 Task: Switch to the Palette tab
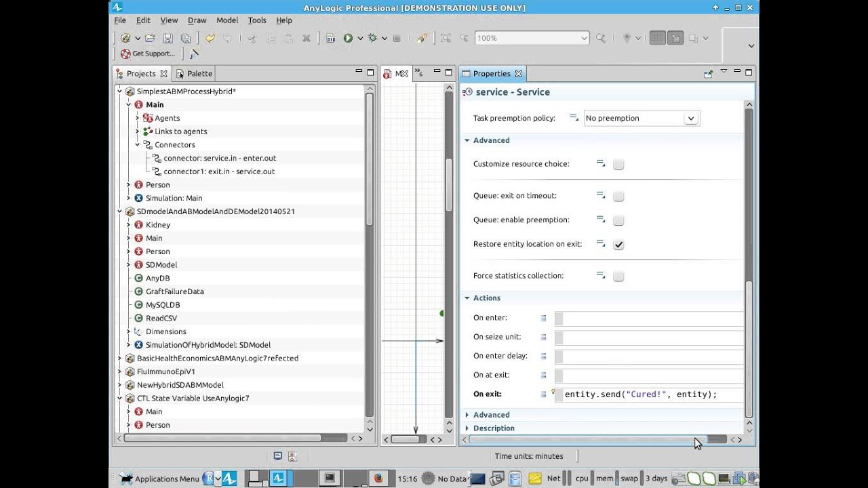pos(194,73)
